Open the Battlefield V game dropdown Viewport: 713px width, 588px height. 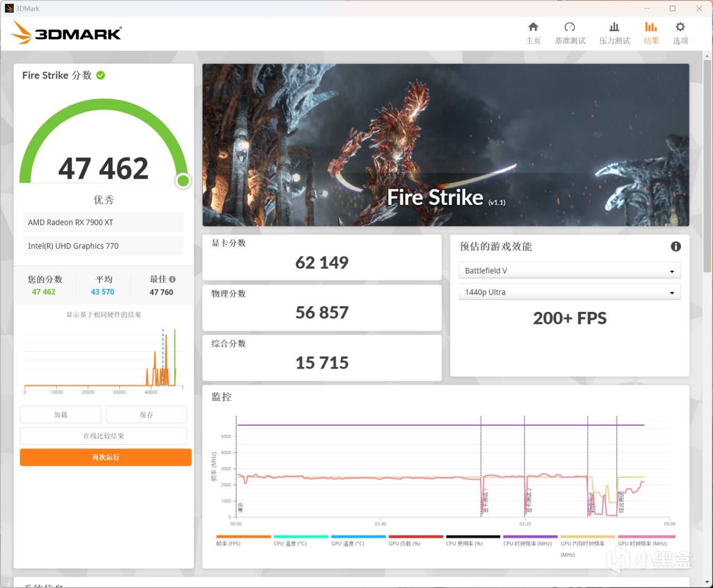pyautogui.click(x=569, y=271)
